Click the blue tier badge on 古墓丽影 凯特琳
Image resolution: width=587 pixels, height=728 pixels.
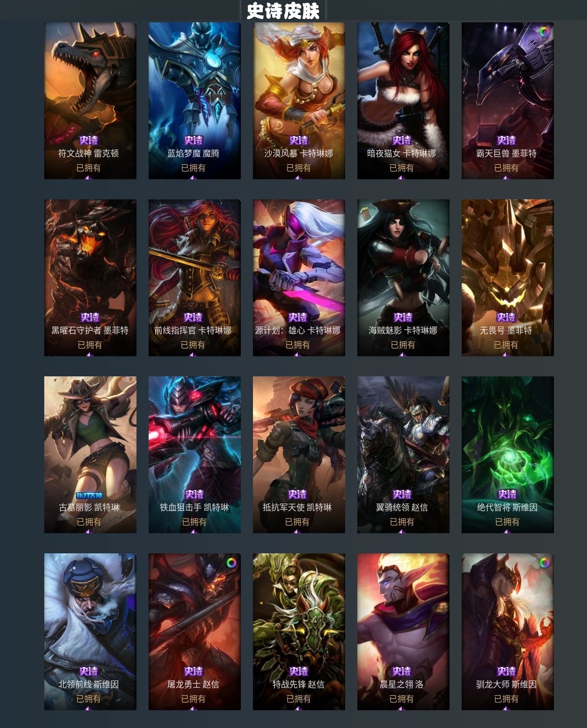(89, 495)
